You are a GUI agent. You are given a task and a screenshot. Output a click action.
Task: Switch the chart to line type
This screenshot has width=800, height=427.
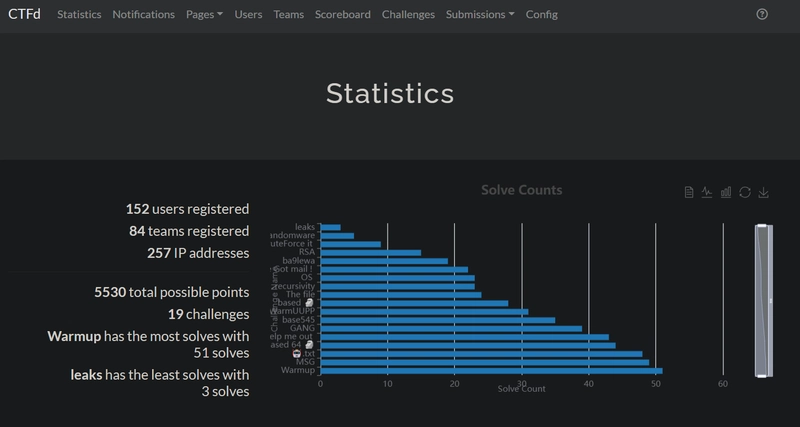(707, 192)
